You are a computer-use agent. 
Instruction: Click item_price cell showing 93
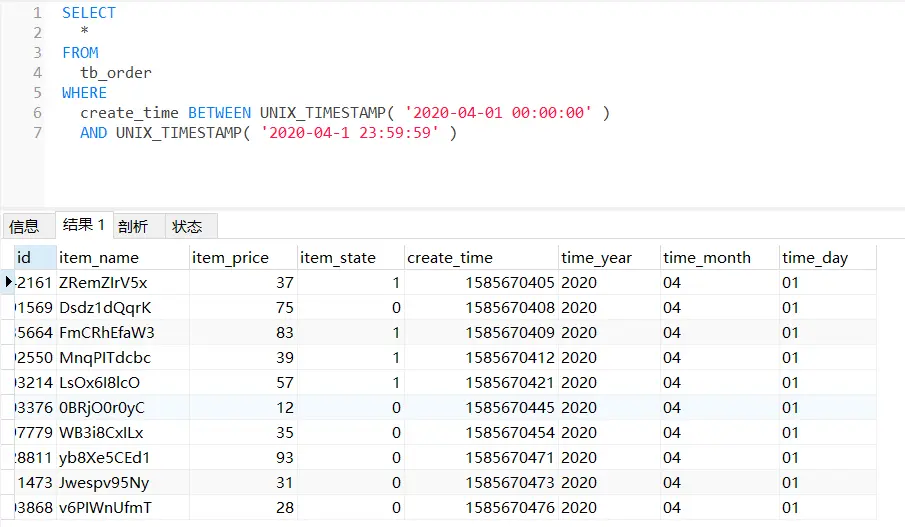244,458
